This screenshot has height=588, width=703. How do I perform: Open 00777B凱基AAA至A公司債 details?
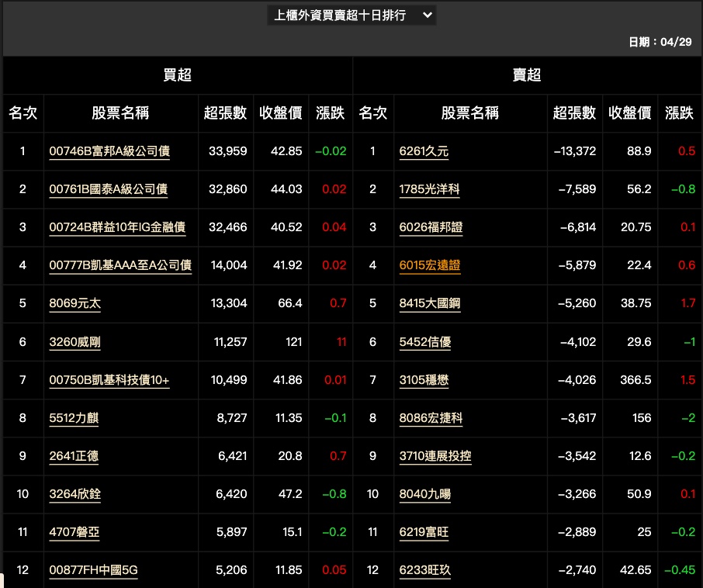pos(120,265)
